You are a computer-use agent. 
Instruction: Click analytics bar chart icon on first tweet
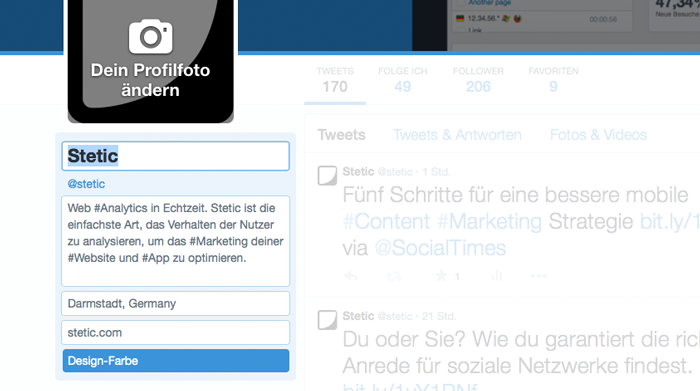point(496,276)
